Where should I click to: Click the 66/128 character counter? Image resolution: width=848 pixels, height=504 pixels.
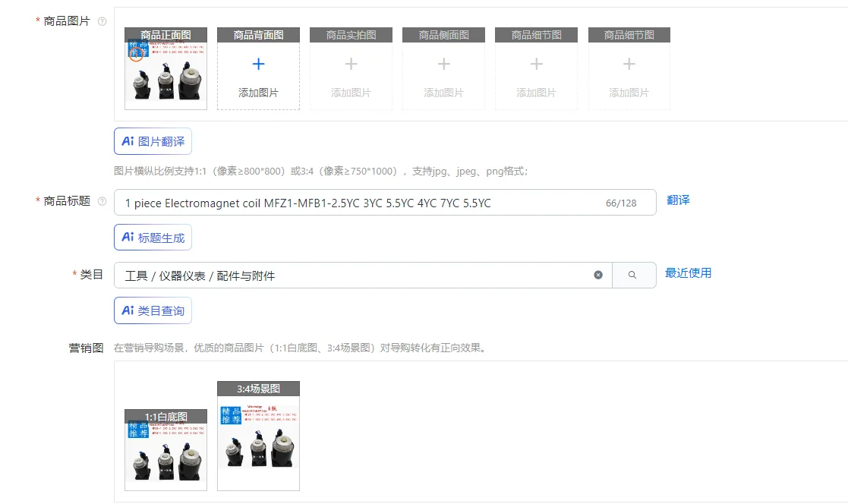coord(621,203)
